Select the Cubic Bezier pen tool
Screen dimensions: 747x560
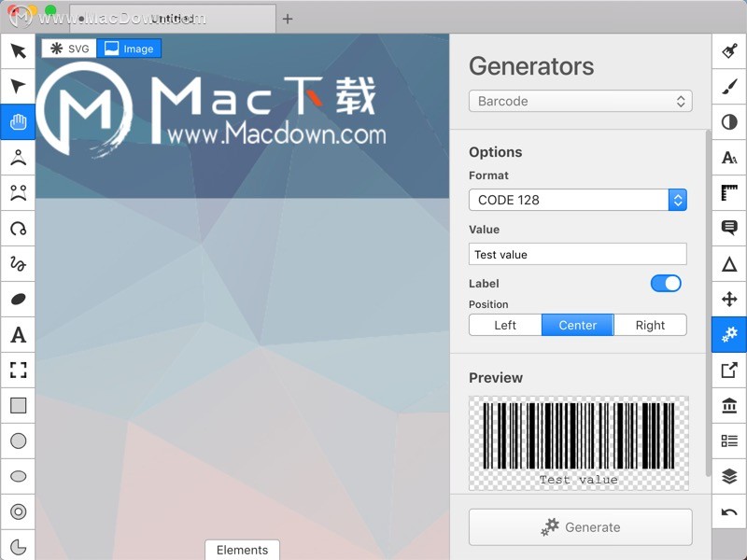coord(18,193)
